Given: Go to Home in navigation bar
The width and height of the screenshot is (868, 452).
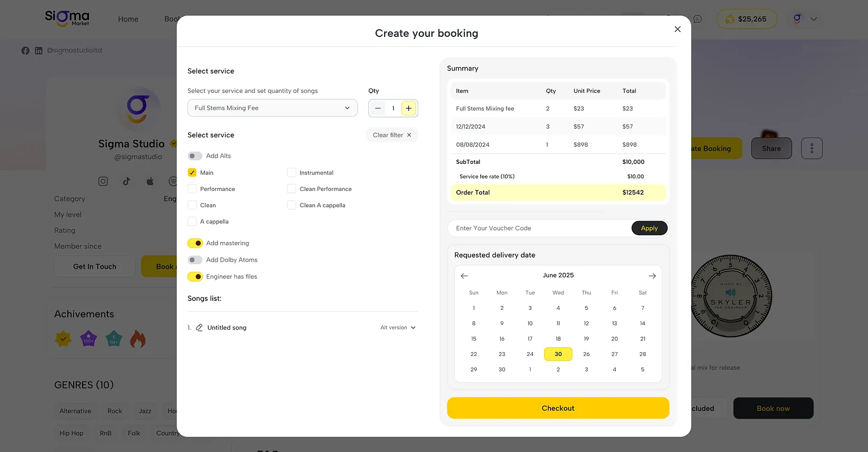Looking at the screenshot, I should [x=128, y=19].
